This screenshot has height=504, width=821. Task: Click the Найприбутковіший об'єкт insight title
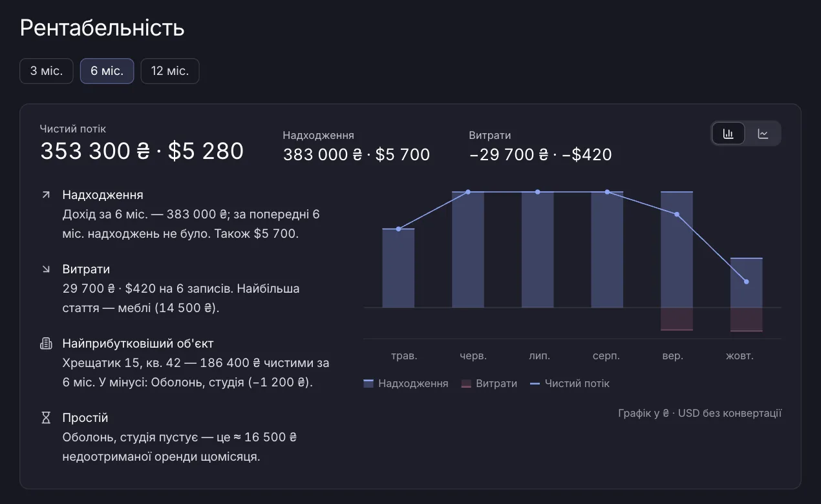point(138,343)
